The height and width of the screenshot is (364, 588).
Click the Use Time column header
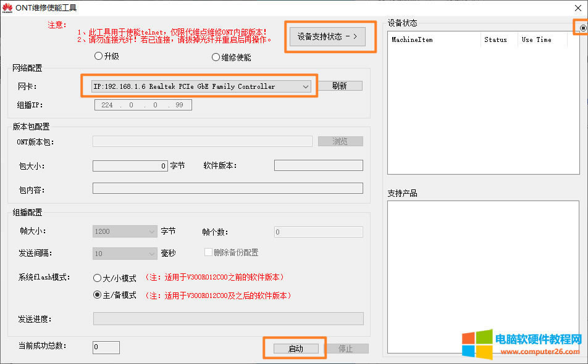pos(543,39)
